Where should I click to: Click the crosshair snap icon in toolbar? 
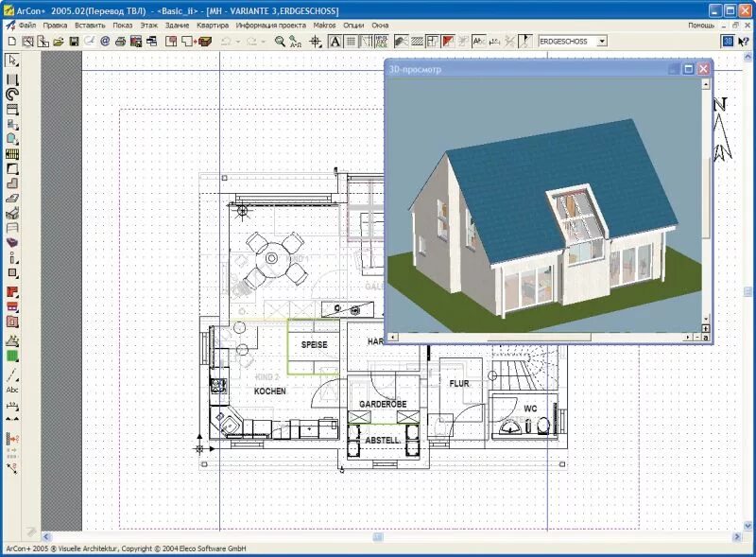[316, 42]
